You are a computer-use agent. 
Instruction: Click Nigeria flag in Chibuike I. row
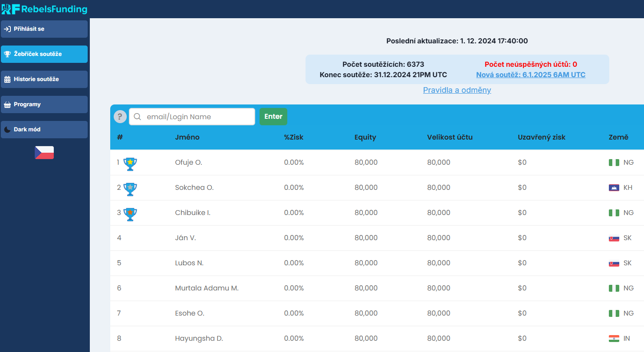(614, 213)
